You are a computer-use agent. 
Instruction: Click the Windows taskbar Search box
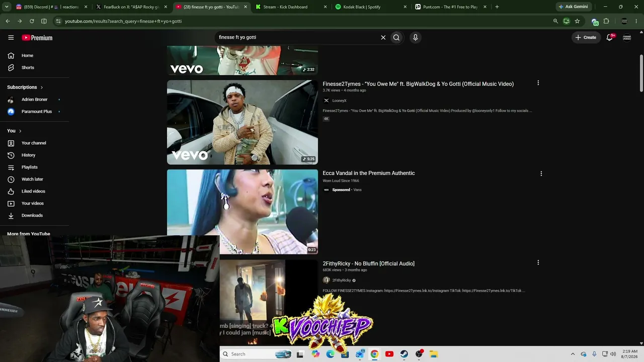coord(257,354)
